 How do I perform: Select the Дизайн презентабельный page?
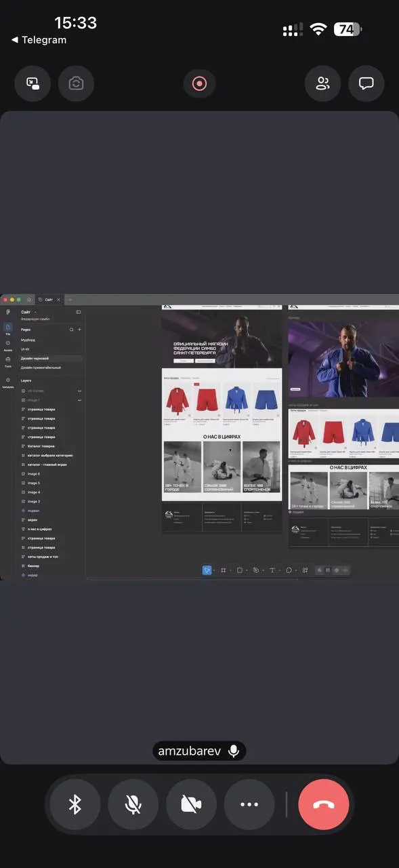(x=41, y=368)
